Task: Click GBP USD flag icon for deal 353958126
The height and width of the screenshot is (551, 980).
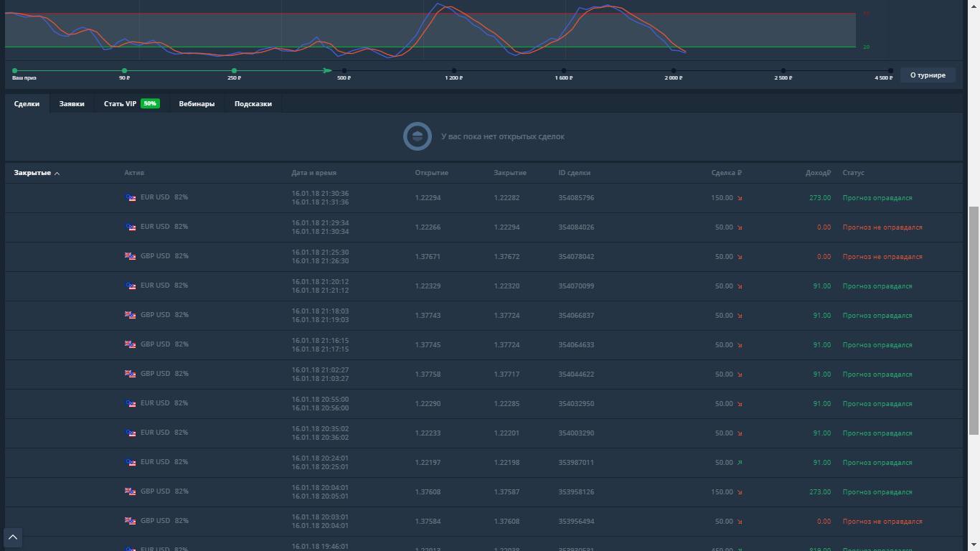Action: point(131,491)
